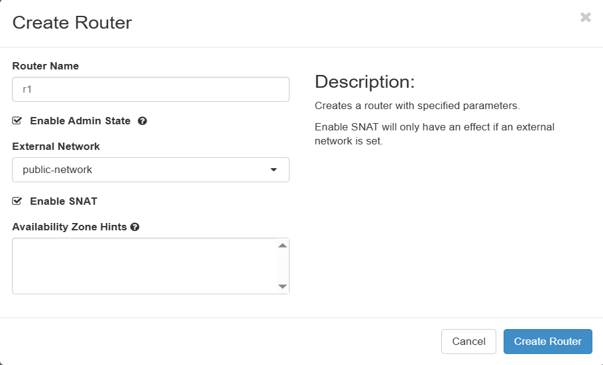Click the Availability Zone Hints scrollbar track
Screen dimensions: 603x365
coord(283,266)
